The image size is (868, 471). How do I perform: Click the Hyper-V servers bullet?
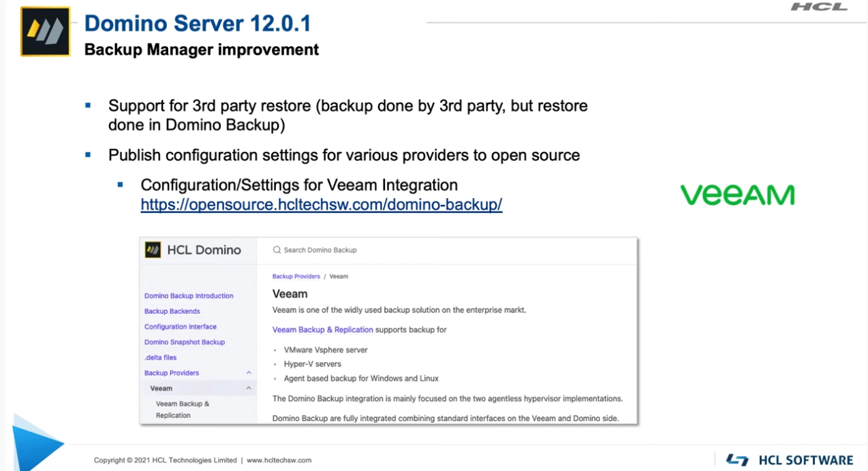(313, 364)
